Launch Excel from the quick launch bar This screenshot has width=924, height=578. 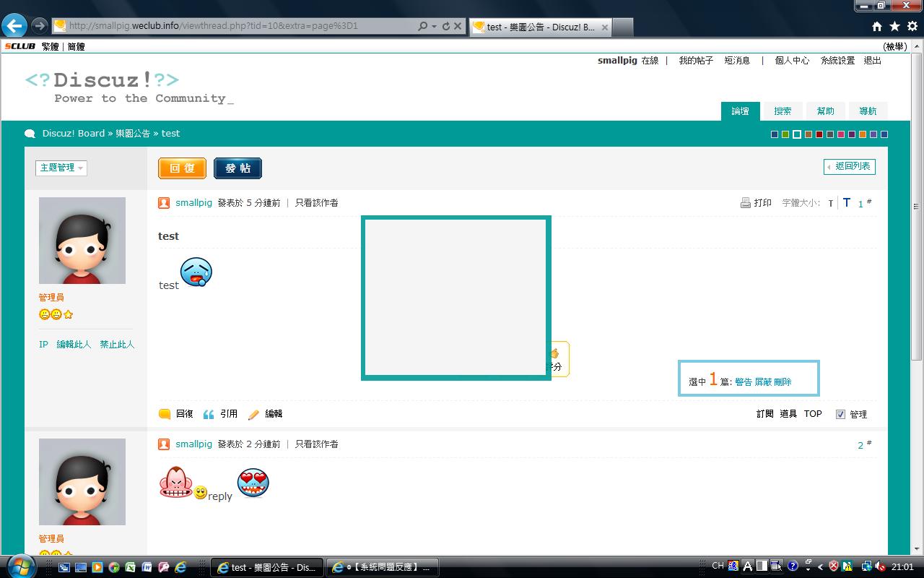[130, 567]
